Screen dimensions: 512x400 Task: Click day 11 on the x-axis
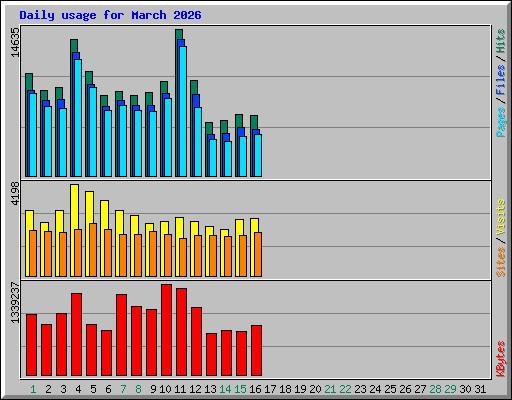180,389
